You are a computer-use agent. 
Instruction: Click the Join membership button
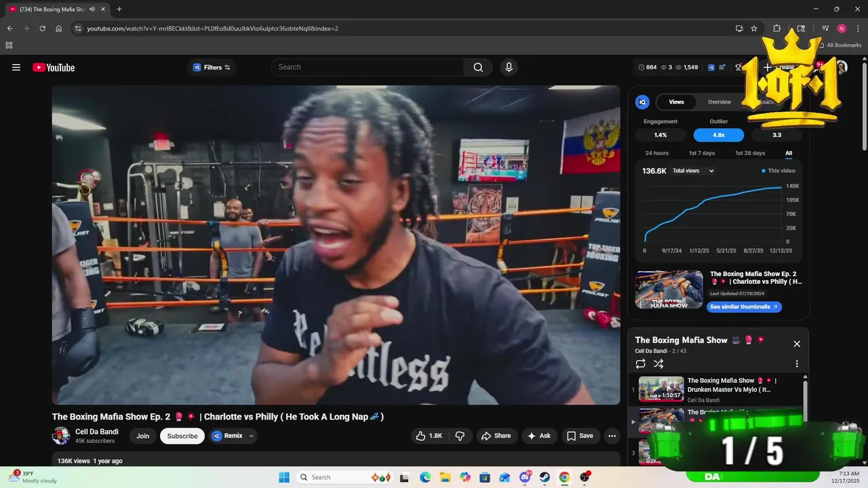[142, 436]
